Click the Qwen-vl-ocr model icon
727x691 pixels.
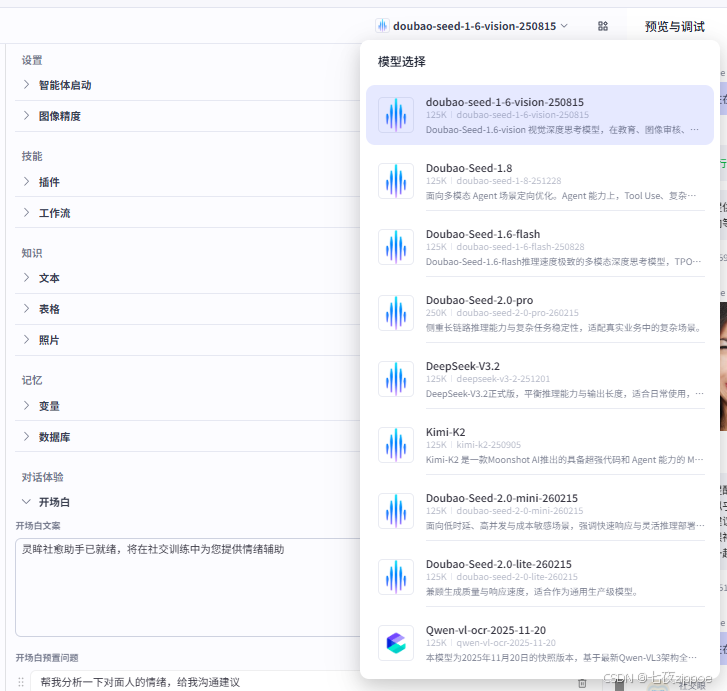coord(395,643)
